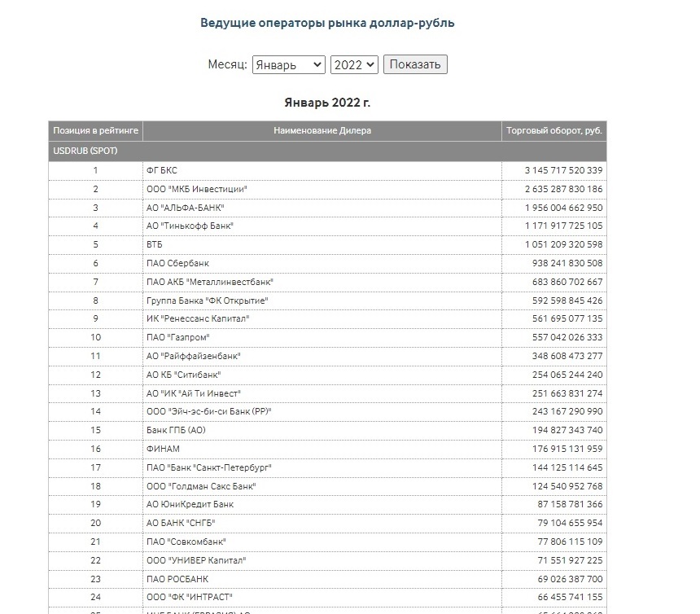Select dealer ИК "Ренессанс Капитал"
The image size is (700, 614).
click(198, 319)
